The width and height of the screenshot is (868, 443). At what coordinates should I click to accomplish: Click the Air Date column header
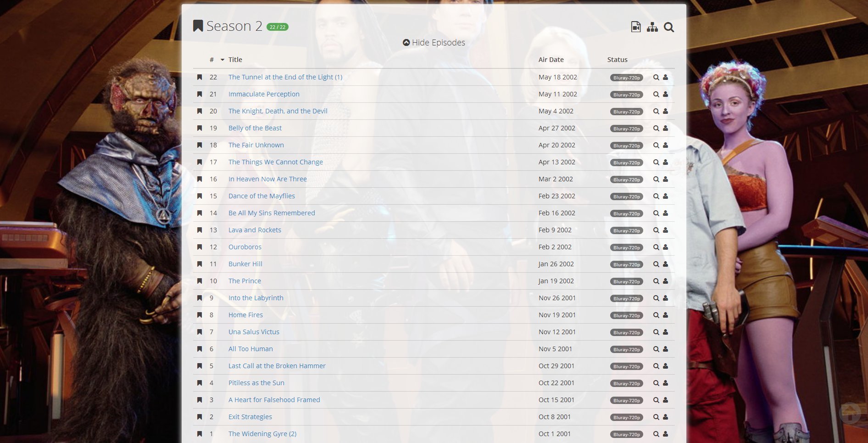(x=551, y=60)
